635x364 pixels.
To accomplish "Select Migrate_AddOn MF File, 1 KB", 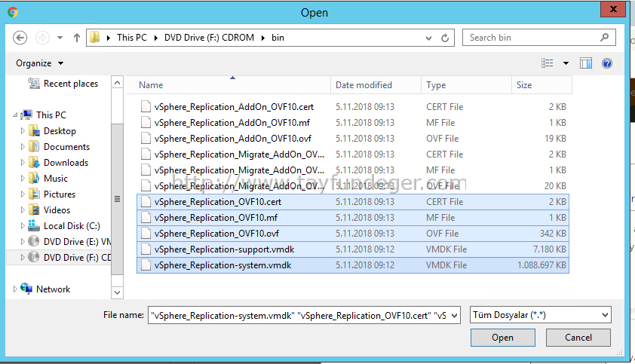I will coord(353,170).
